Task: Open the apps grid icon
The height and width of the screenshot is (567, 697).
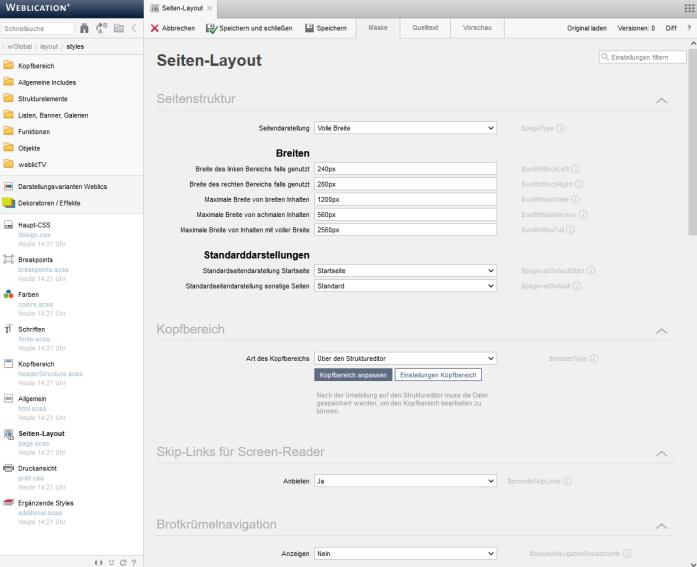Action: 689,8
